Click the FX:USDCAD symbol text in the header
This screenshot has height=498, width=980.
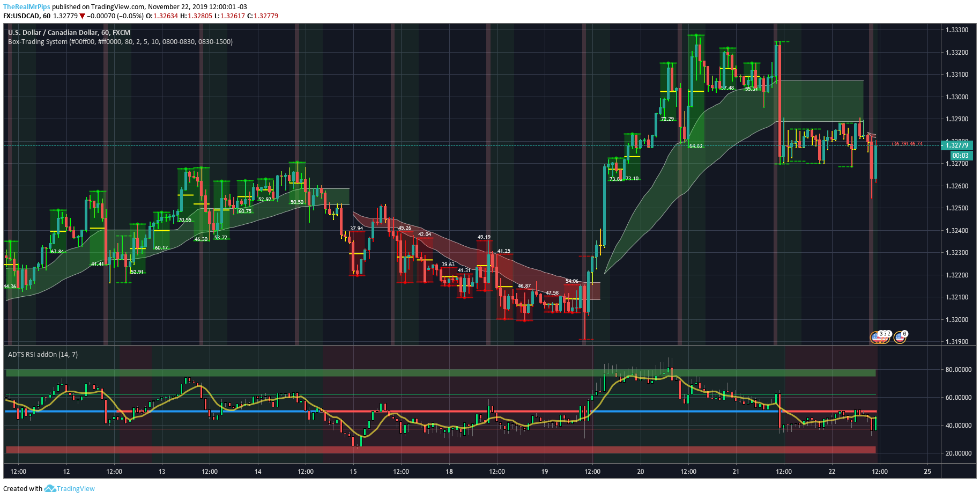click(x=22, y=16)
